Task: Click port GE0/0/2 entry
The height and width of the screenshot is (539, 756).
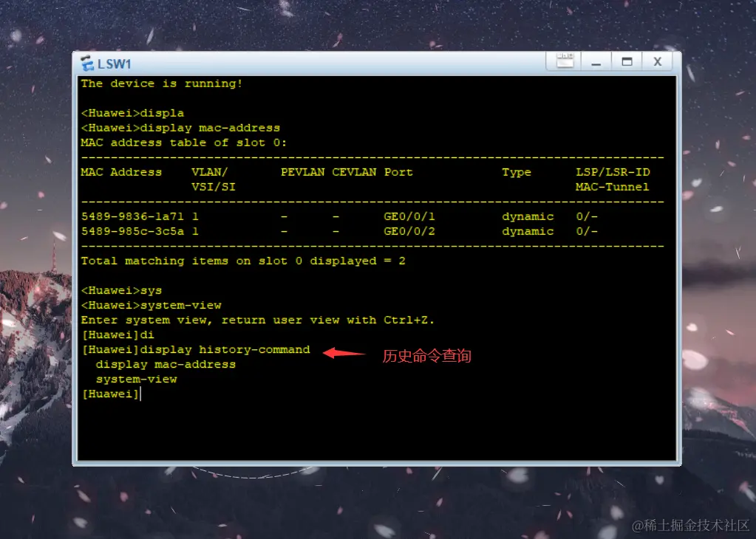Action: [409, 231]
